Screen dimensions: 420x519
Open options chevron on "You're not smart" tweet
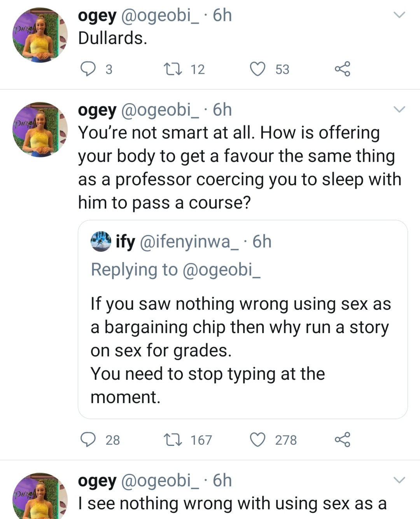(399, 109)
